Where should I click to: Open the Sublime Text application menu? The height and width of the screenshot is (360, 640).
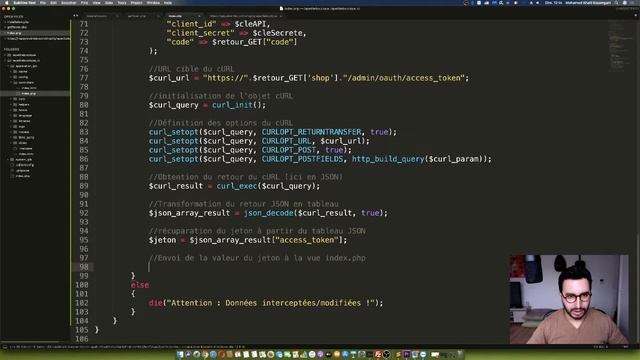24,2
